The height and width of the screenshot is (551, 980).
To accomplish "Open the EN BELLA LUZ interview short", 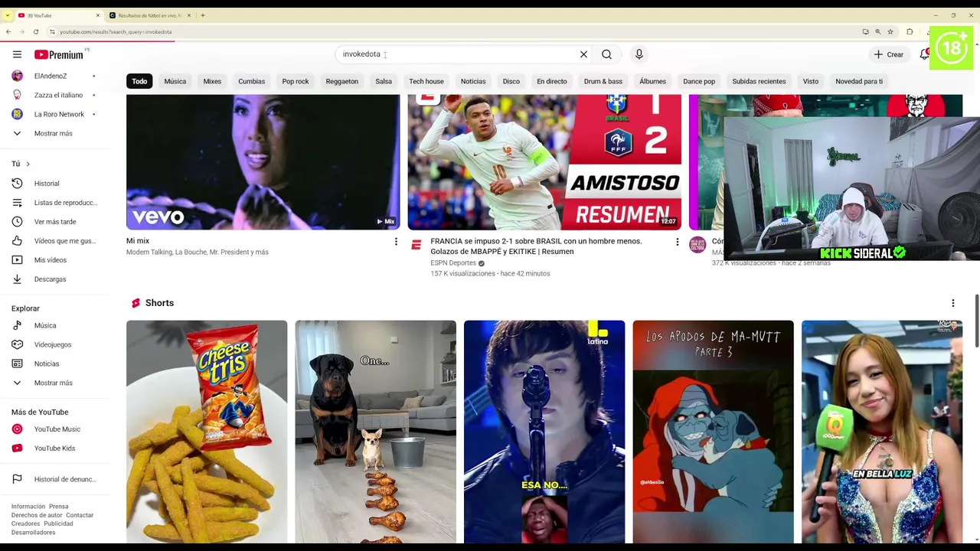I will coord(882,432).
